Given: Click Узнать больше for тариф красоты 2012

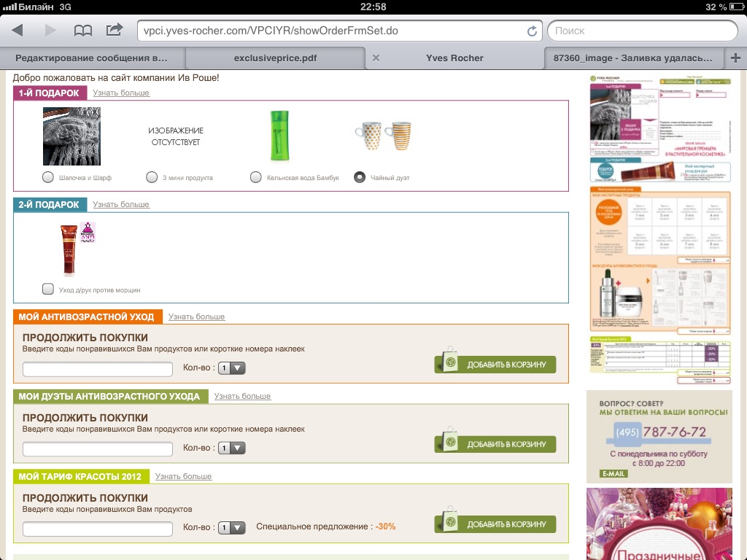Looking at the screenshot, I should click(x=183, y=476).
